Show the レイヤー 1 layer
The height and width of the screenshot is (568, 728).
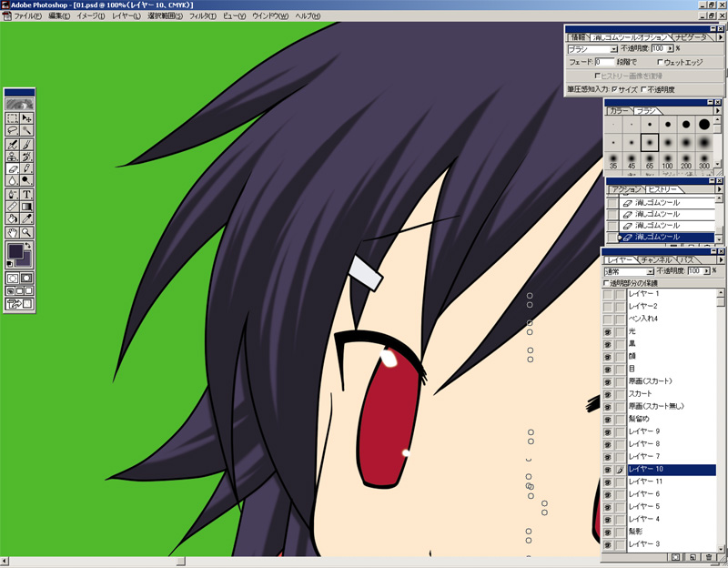(x=607, y=294)
